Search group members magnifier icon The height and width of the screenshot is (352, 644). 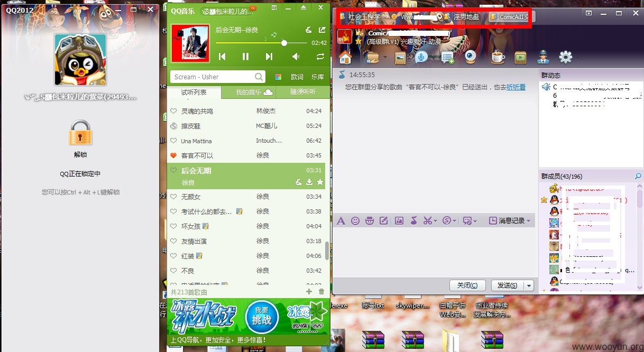pos(638,176)
